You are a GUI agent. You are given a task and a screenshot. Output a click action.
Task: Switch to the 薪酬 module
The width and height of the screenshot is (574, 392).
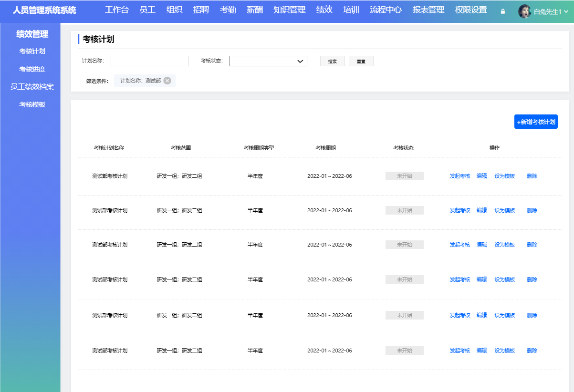click(254, 10)
